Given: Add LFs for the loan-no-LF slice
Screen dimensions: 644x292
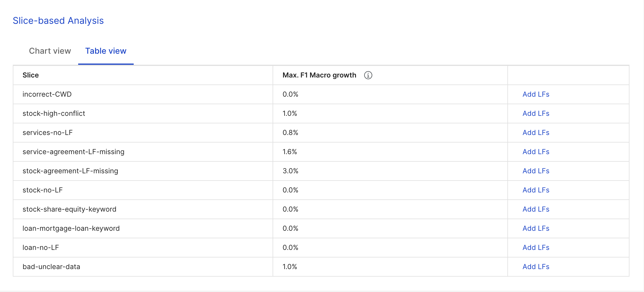Looking at the screenshot, I should pos(536,248).
